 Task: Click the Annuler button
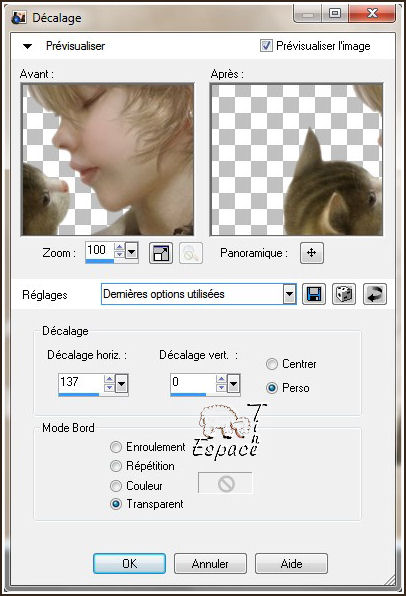(x=210, y=563)
